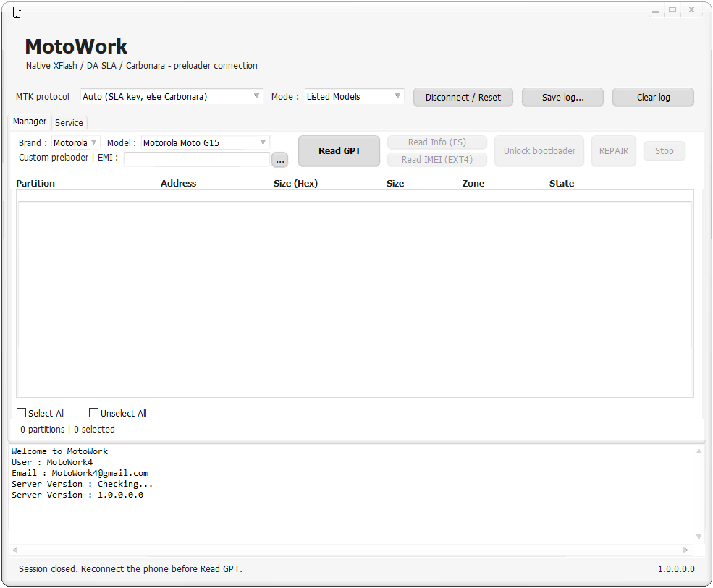Click the Save log... button

tap(562, 97)
